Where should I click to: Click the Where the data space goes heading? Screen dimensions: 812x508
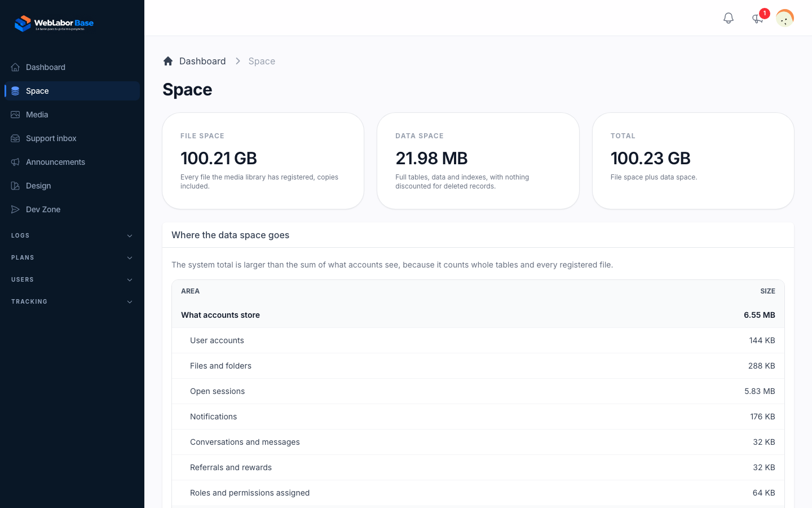[230, 235]
